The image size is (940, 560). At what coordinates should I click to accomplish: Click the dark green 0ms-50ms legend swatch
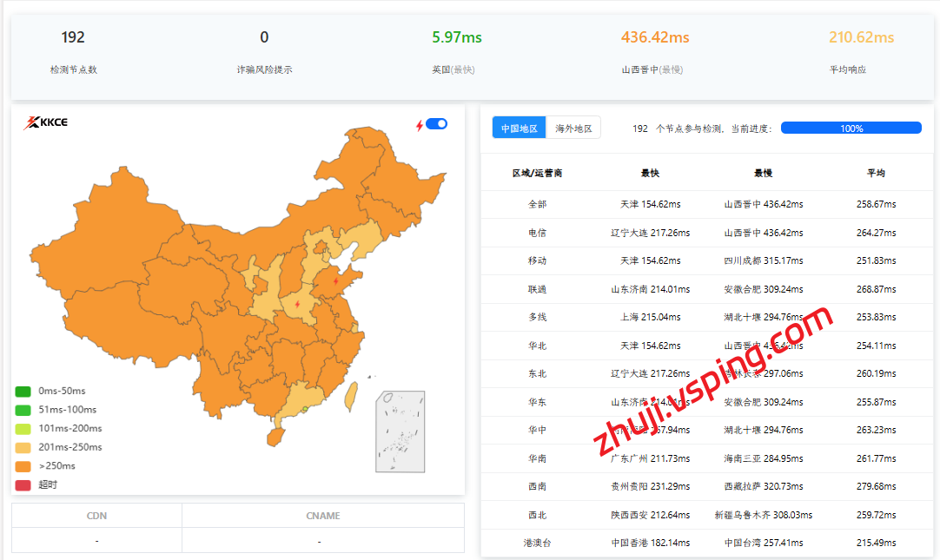click(x=23, y=392)
